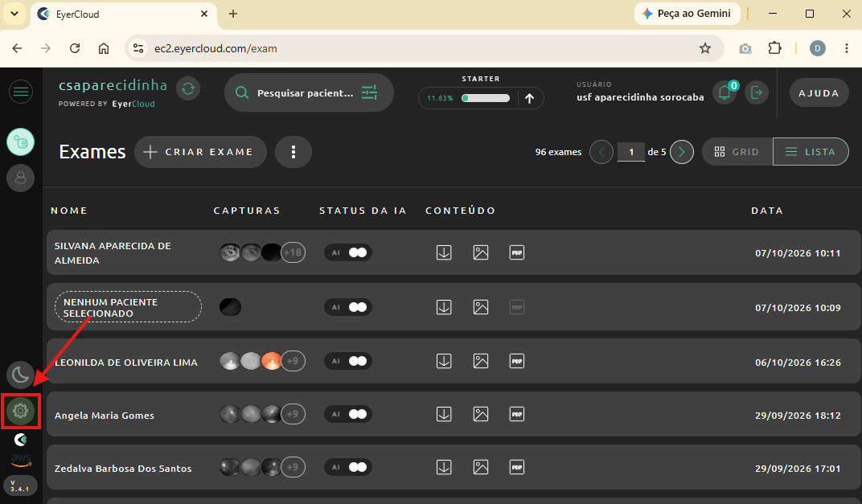The height and width of the screenshot is (504, 862).
Task: Bookmark this page with the star icon
Action: (704, 48)
